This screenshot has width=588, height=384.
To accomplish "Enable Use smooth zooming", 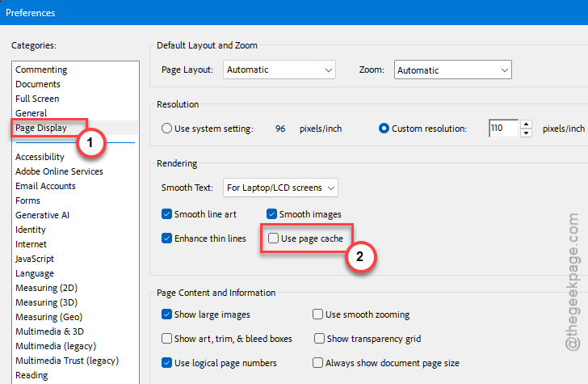I will point(317,314).
